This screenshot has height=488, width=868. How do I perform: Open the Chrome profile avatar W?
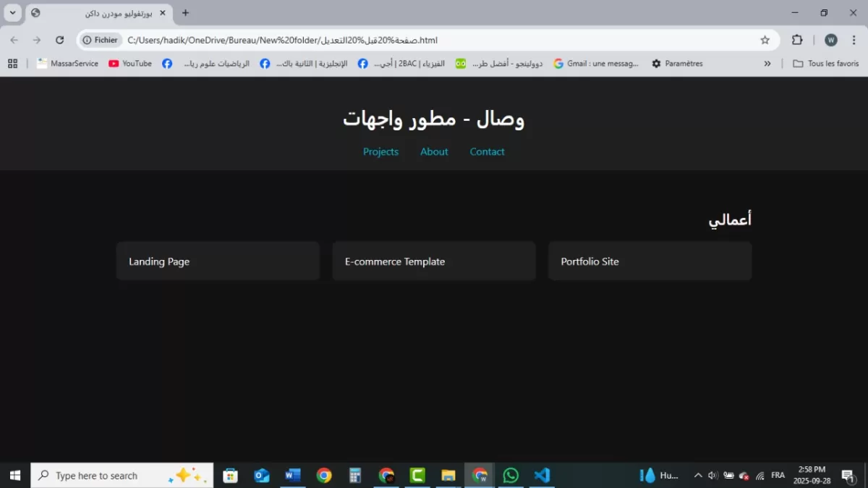[831, 41]
